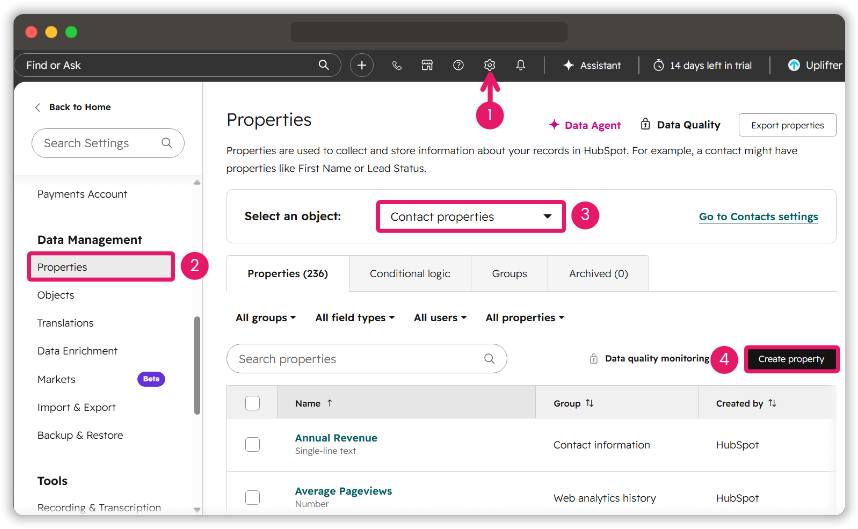Open the phone calling icon

tap(397, 66)
